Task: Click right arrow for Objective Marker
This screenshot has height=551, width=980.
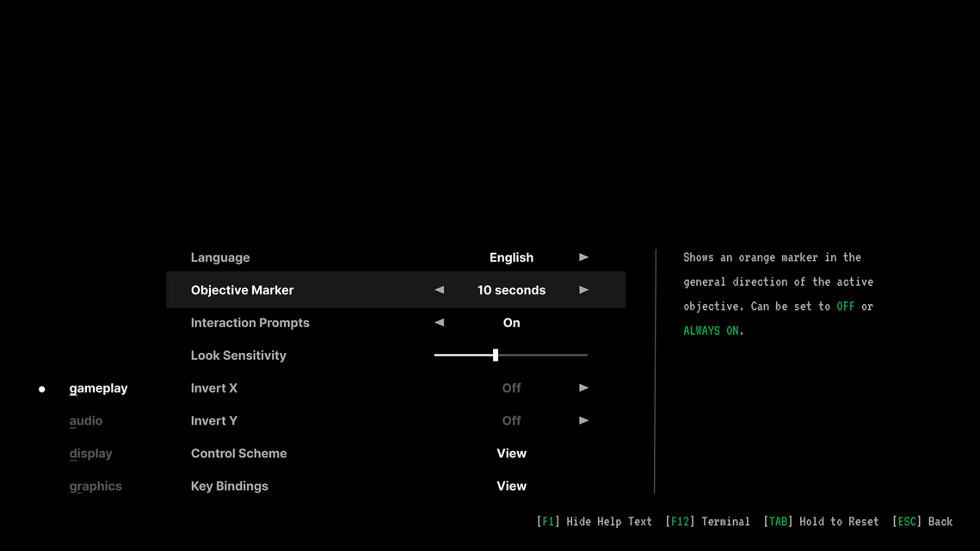Action: point(583,289)
